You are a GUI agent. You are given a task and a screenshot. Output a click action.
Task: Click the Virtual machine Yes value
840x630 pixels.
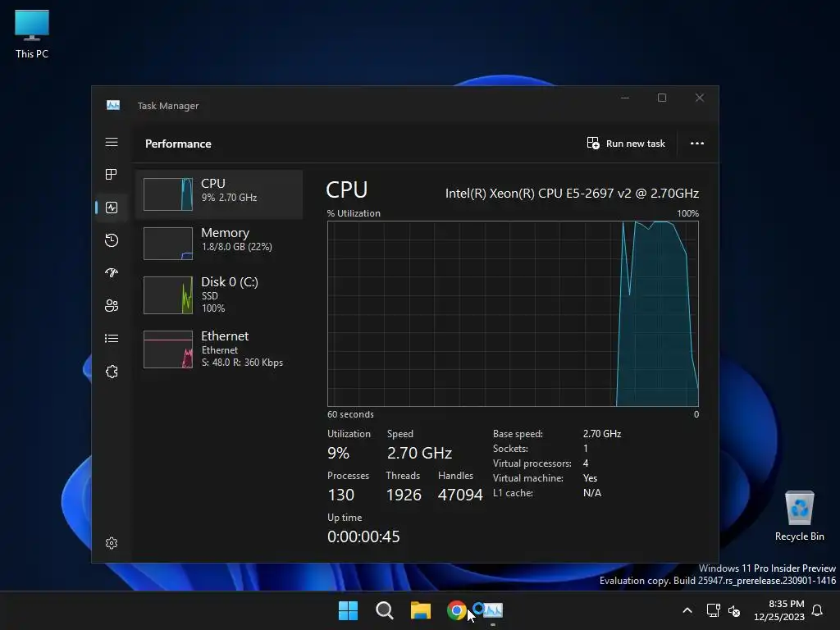(590, 478)
